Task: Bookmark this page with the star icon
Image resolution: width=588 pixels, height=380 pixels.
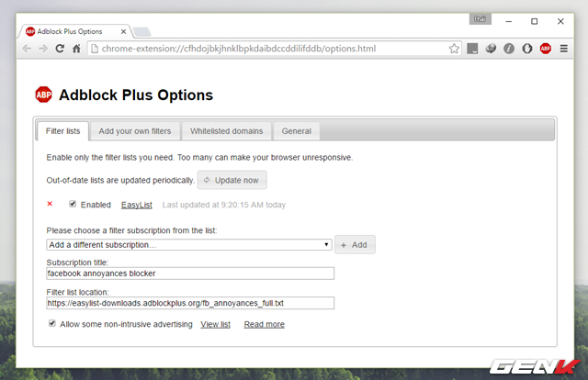Action: click(x=454, y=48)
